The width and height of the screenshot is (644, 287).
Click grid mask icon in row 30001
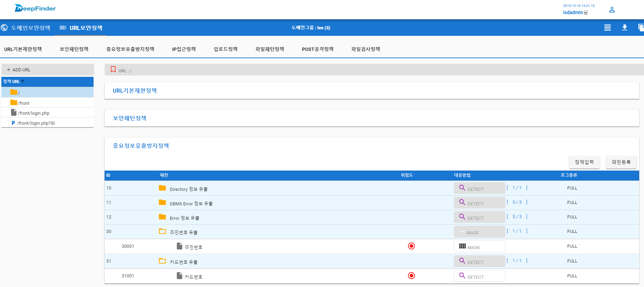[x=462, y=246]
